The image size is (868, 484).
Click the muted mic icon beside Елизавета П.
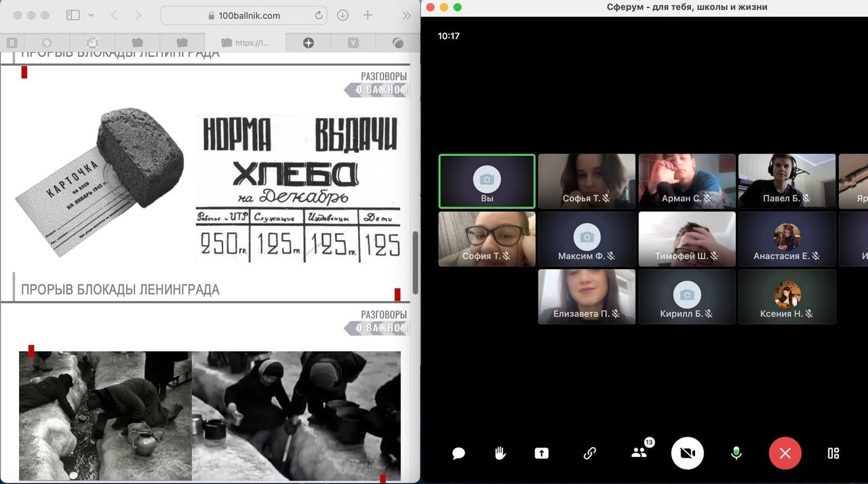[615, 314]
